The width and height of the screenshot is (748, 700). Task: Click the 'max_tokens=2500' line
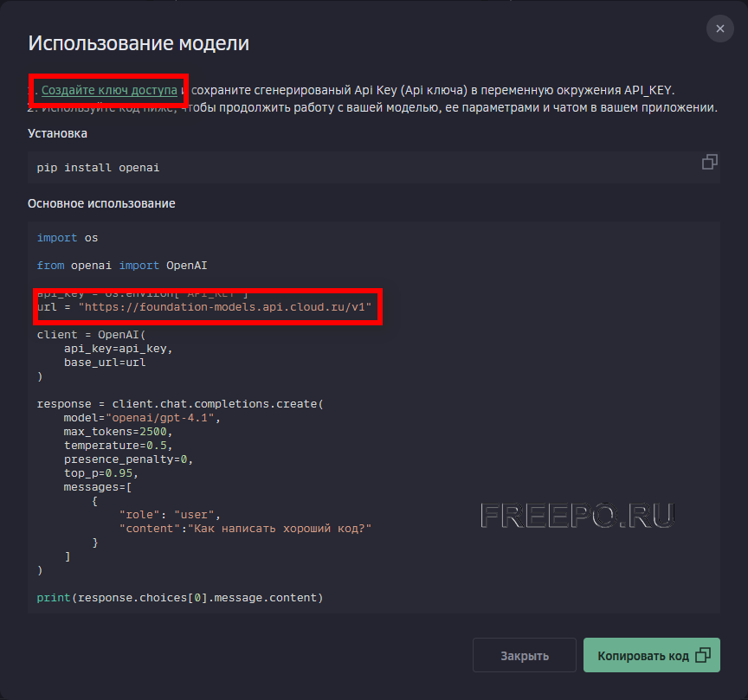[119, 432]
